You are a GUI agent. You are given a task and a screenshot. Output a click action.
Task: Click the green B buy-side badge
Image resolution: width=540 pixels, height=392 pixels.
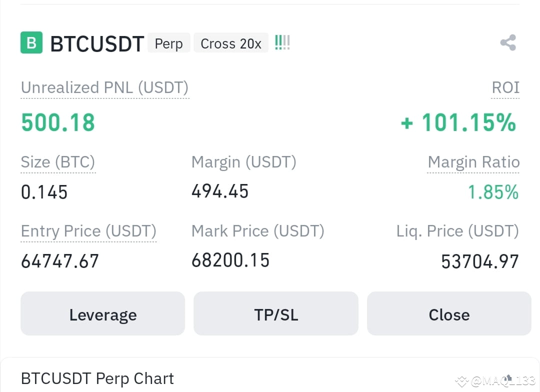(31, 42)
